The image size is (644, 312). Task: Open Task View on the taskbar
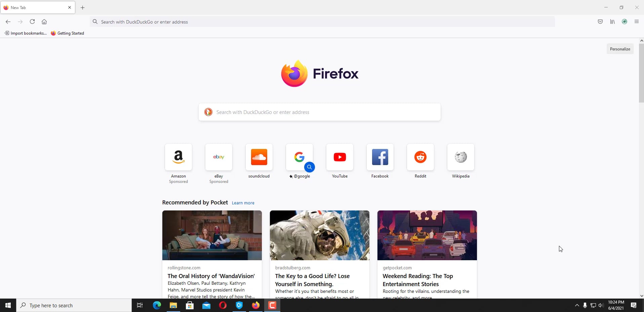click(x=140, y=305)
